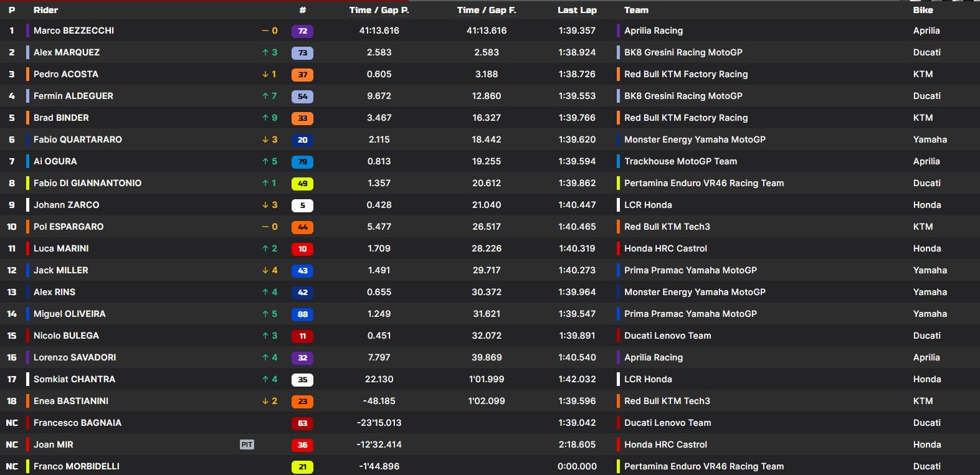This screenshot has width=980, height=475.
Task: Click the purple 32 badge for Savadori
Action: (x=302, y=358)
